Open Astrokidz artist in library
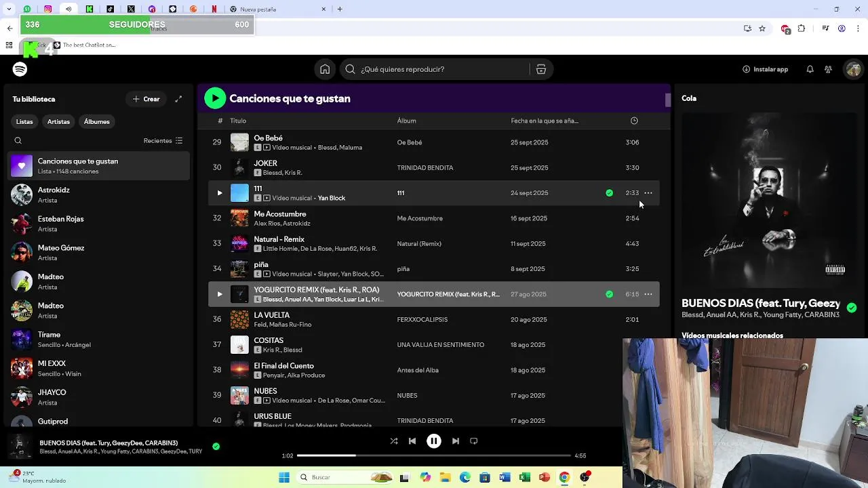 pos(99,195)
